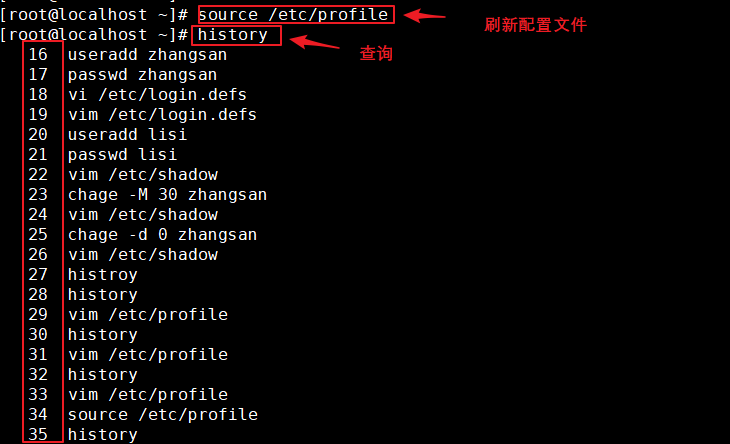Click line number 16 in red box

point(38,55)
